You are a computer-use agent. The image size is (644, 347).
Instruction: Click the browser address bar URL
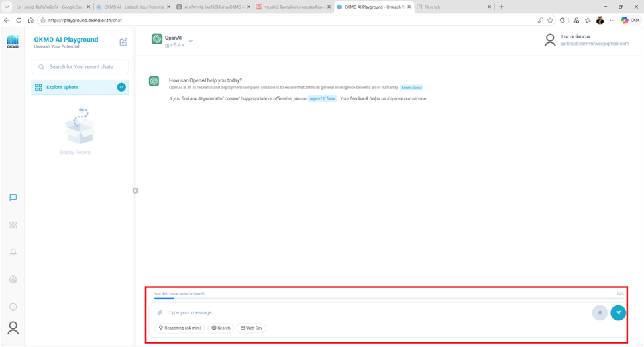tap(85, 20)
